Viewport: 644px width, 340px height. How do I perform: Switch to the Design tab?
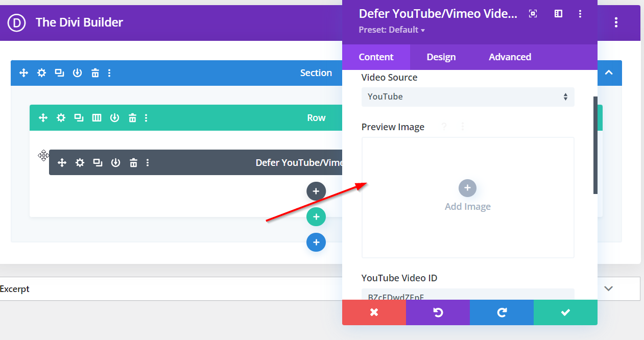[441, 57]
